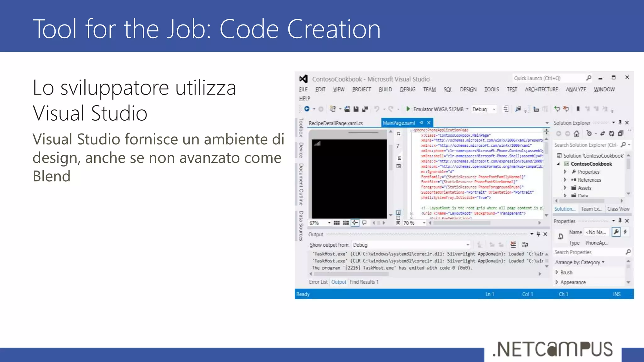The width and height of the screenshot is (644, 362).
Task: Click the search magnifier in Search Properties
Action: tap(628, 252)
